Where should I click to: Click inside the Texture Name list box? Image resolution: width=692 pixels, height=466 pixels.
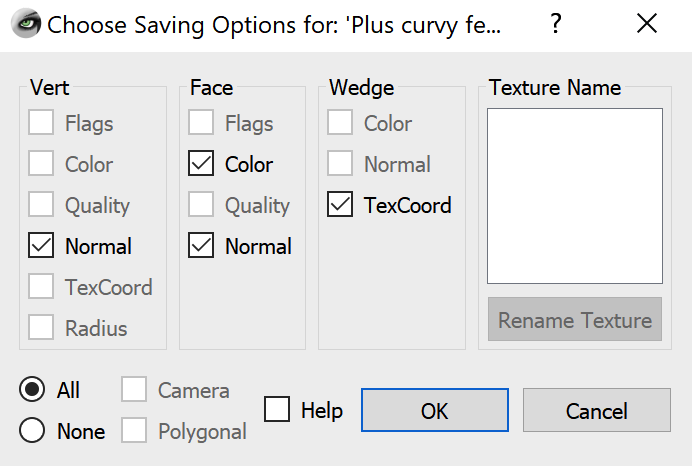point(575,196)
